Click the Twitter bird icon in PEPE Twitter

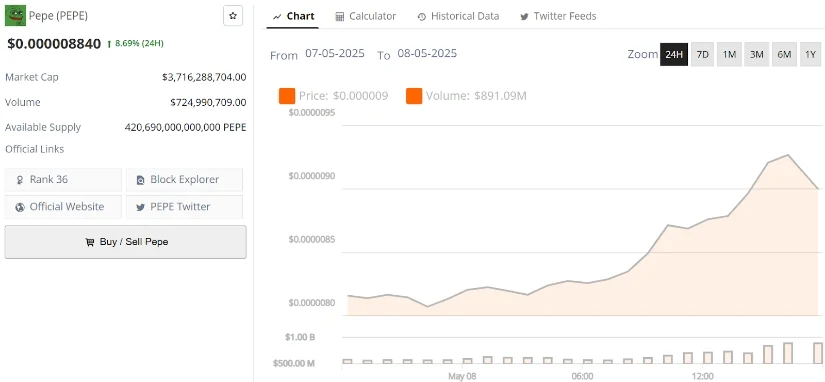pyautogui.click(x=140, y=207)
